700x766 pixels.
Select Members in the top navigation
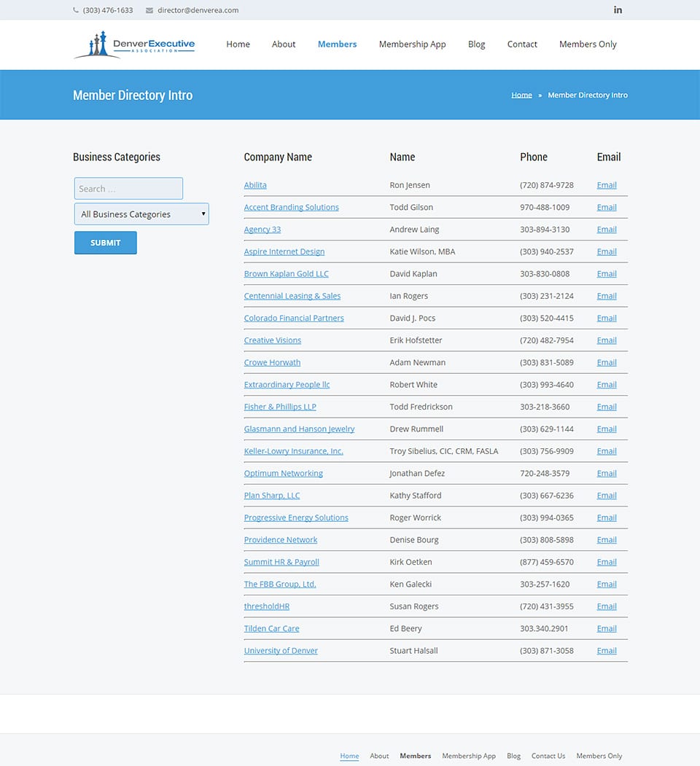338,44
